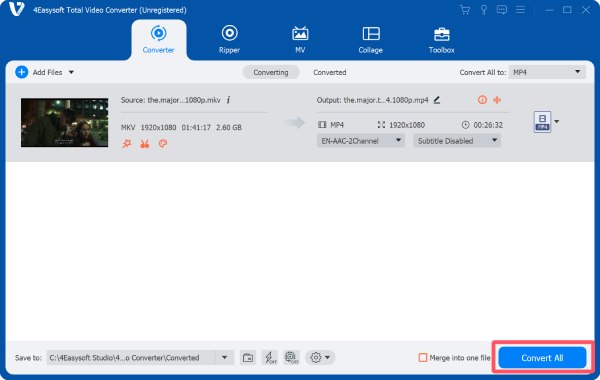Screen dimensions: 600x380
Task: Rename output file with pencil icon
Action: pos(437,100)
